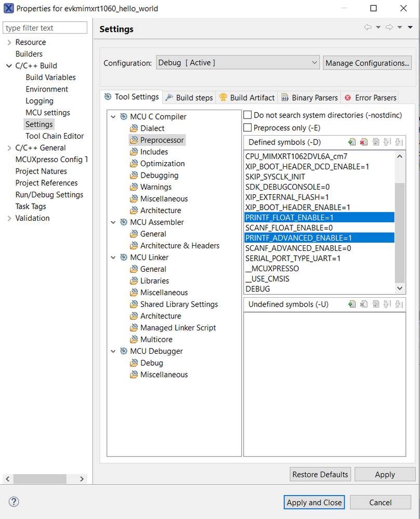Click Add icon for Undefined symbols

(352, 304)
